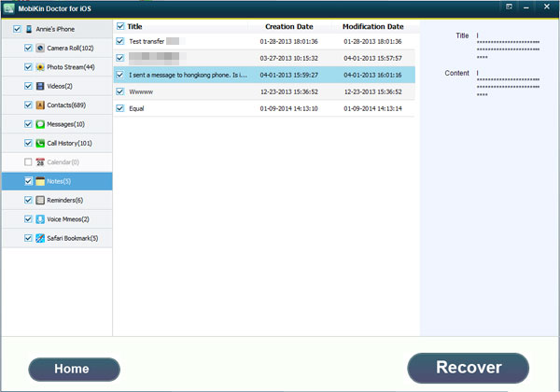This screenshot has height=392, width=560.
Task: Click the Reminders icon
Action: point(40,200)
